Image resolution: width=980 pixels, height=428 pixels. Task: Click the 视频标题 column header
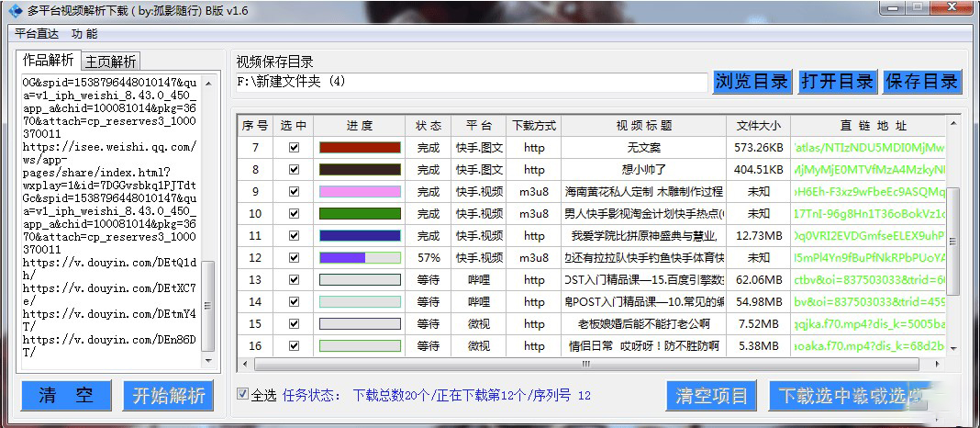tap(644, 126)
